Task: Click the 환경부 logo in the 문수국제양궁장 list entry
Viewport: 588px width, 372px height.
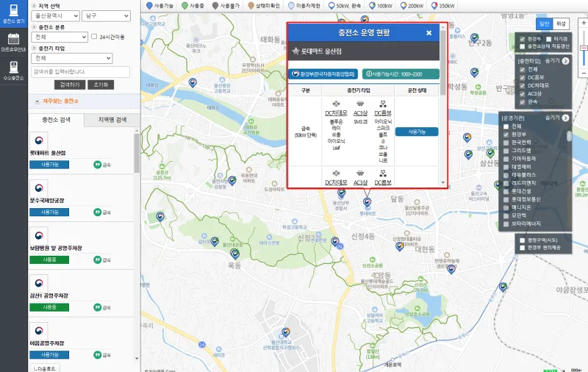Action: coord(39,188)
